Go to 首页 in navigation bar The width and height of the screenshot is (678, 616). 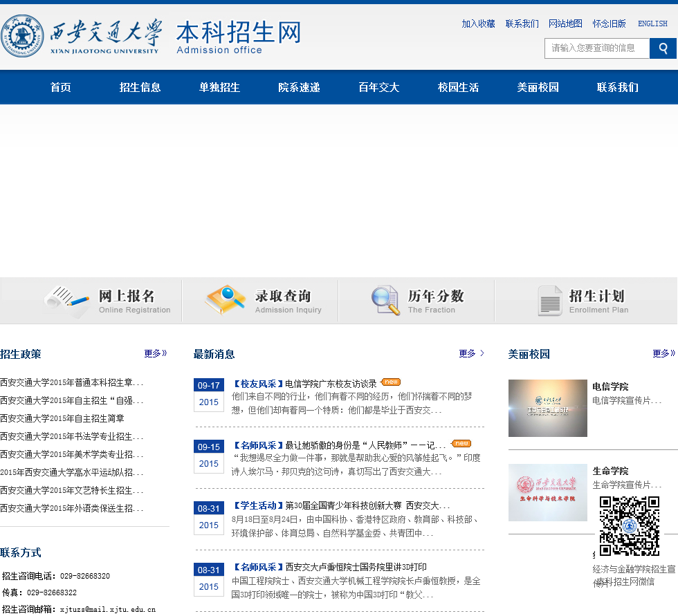61,87
